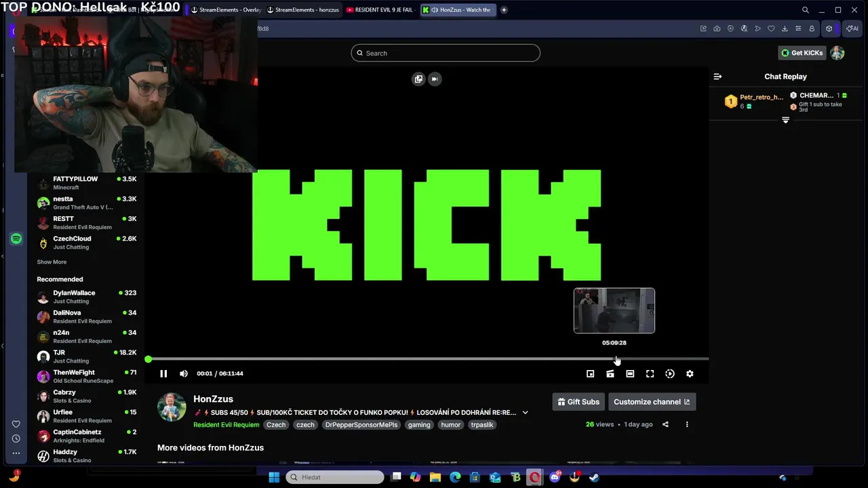868x488 pixels.
Task: Pause the video playback
Action: point(163,373)
